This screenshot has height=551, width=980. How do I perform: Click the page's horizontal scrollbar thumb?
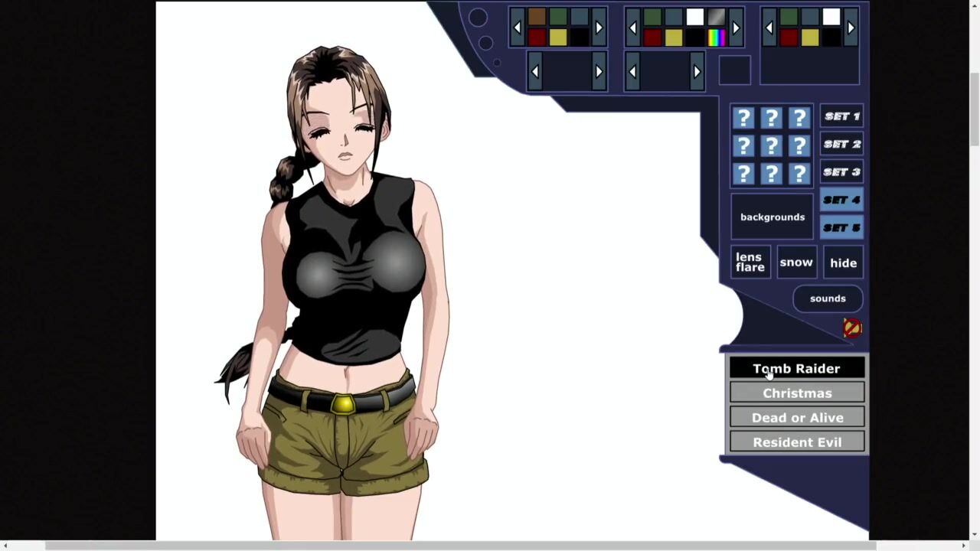pyautogui.click(x=460, y=546)
